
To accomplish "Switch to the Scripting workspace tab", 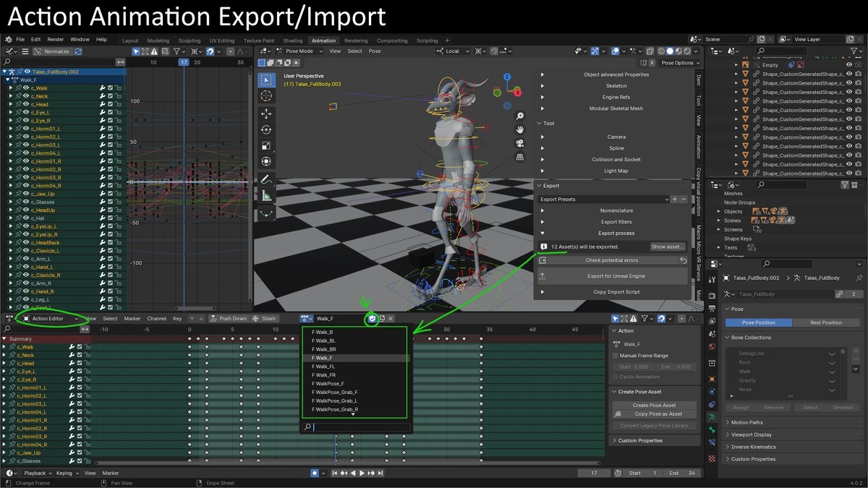I will point(427,40).
